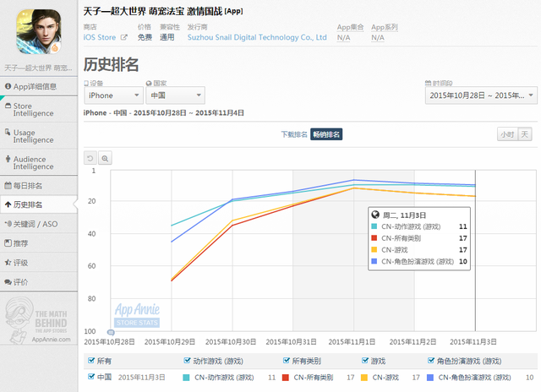Toggle 角色扮演游戏 (游戏) checkbox
This screenshot has width=541, height=392.
pos(431,361)
